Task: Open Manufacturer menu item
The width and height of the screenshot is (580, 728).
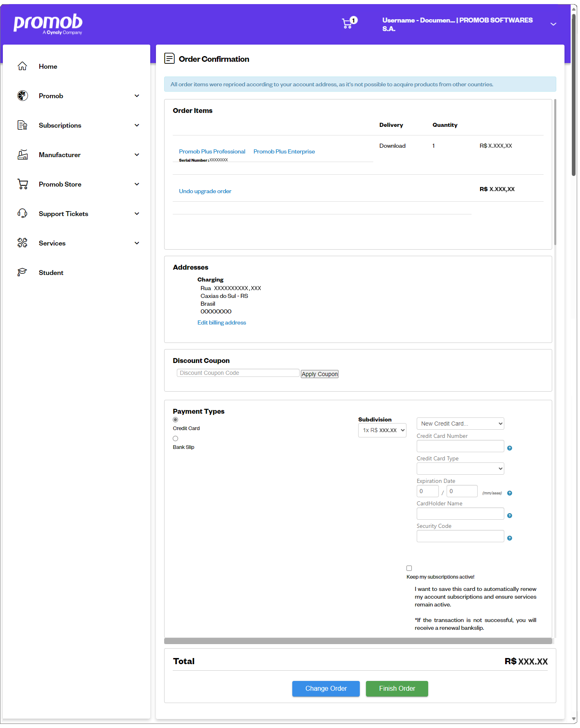Action: coord(59,155)
